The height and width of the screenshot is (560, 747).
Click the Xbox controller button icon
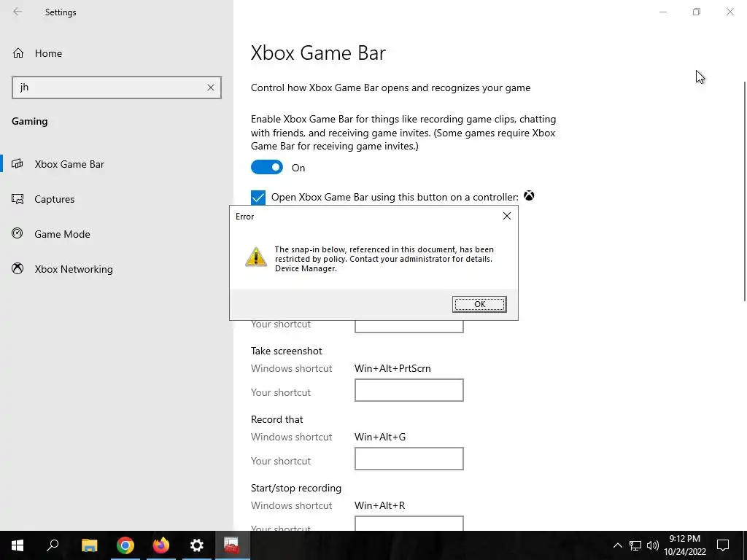click(x=529, y=195)
